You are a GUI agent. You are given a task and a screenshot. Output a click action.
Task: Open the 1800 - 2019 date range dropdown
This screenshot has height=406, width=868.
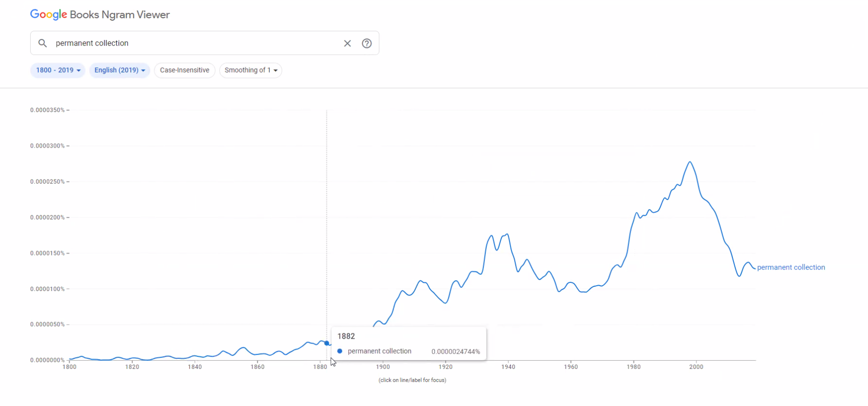[58, 70]
